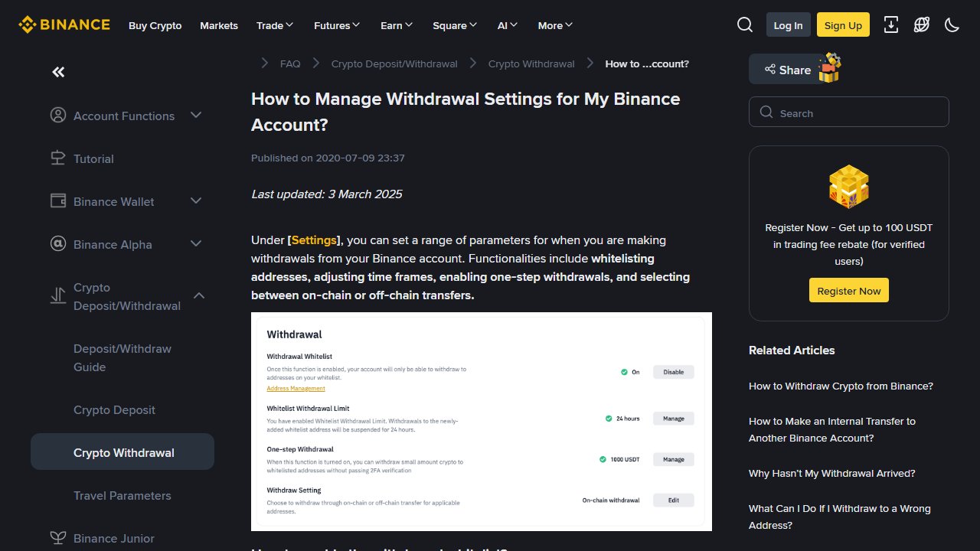Click the Binance logo
The width and height of the screenshot is (980, 551).
[x=64, y=24]
